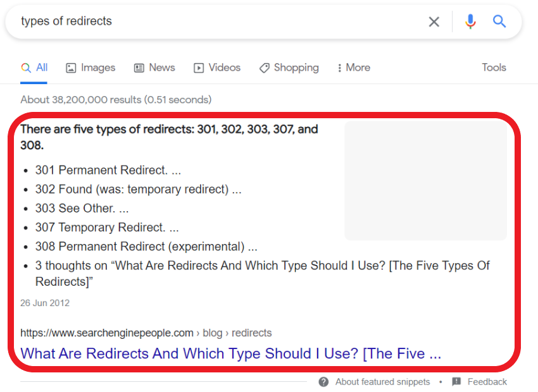This screenshot has height=392, width=538.
Task: Click the Feedback link below the snippet
Action: click(x=487, y=382)
